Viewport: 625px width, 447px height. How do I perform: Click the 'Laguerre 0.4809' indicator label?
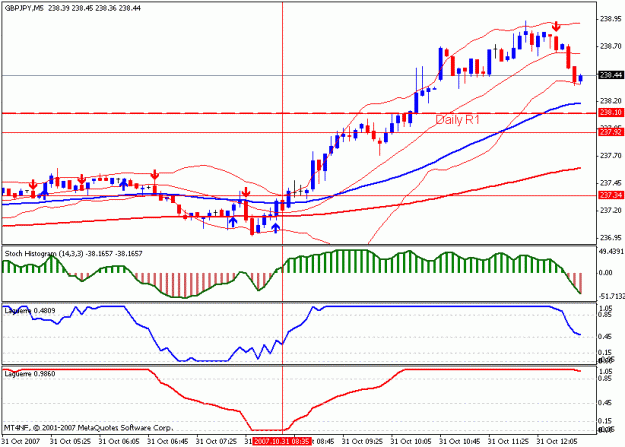pyautogui.click(x=30, y=310)
